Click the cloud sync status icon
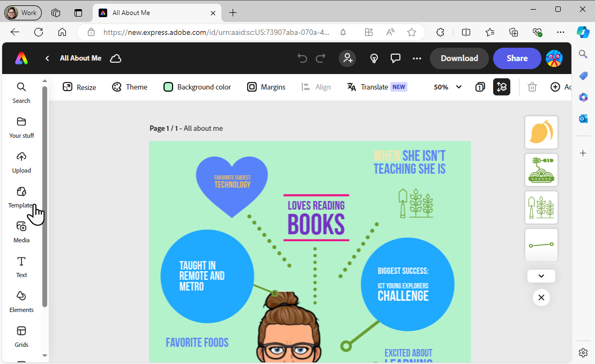Image resolution: width=595 pixels, height=364 pixels. point(115,58)
